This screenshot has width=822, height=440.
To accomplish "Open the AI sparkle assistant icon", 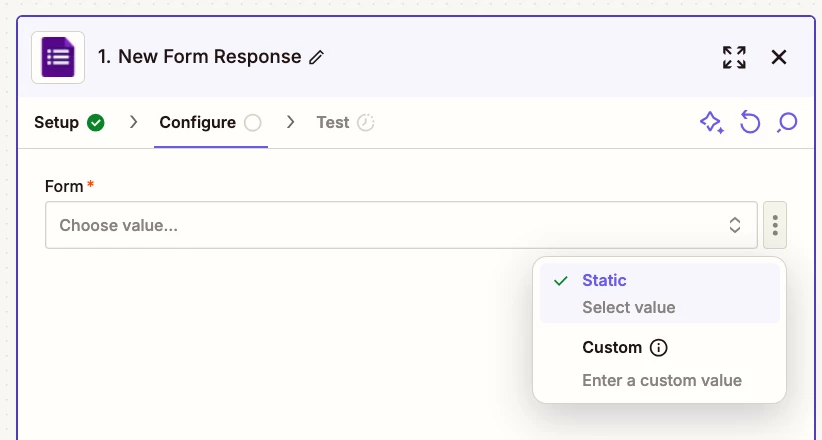I will 711,123.
